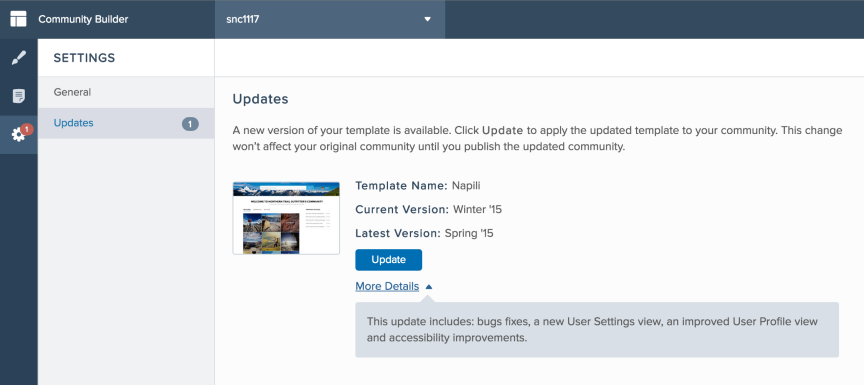The width and height of the screenshot is (864, 385).
Task: Click the More Details link
Action: pyautogui.click(x=387, y=286)
